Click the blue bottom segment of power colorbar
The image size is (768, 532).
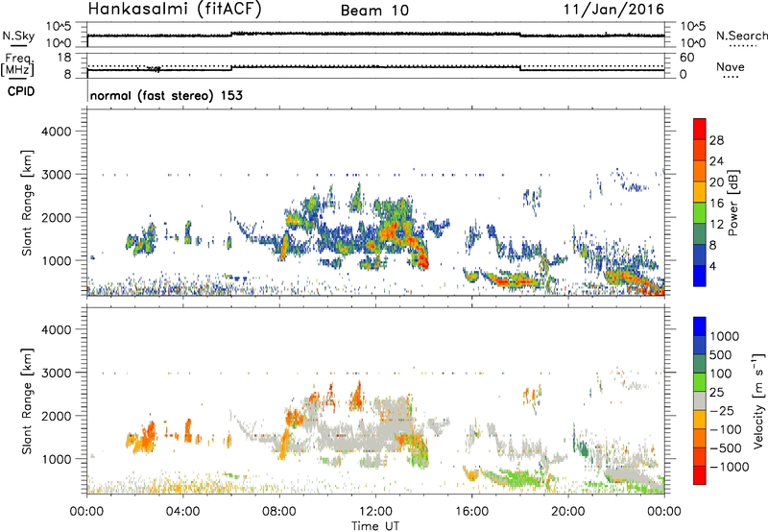coord(700,277)
